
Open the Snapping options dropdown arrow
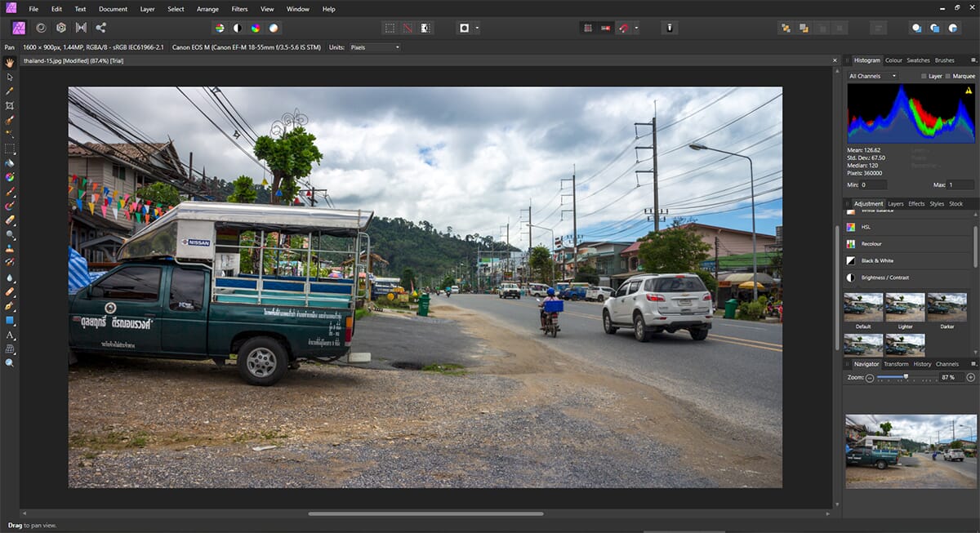(636, 28)
